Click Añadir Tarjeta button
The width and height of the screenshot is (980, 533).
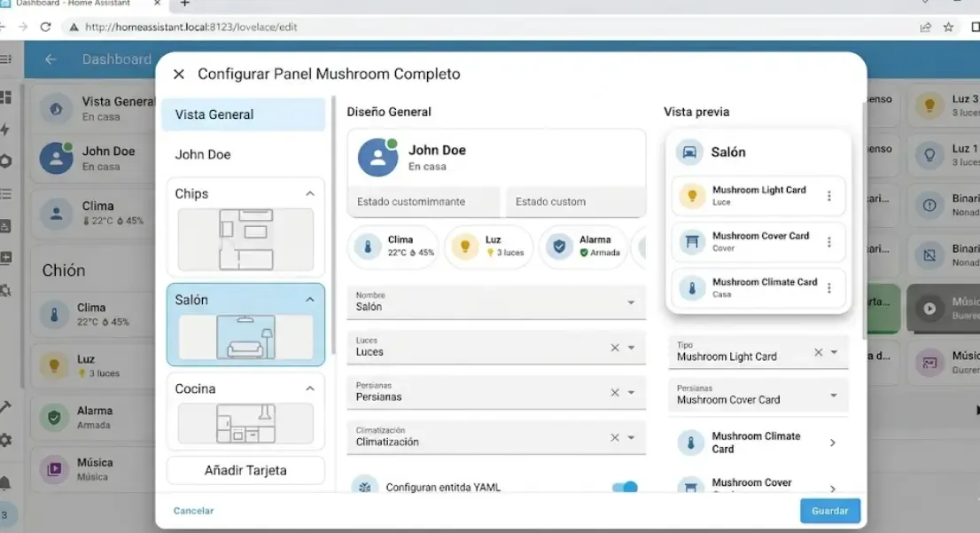coord(245,471)
